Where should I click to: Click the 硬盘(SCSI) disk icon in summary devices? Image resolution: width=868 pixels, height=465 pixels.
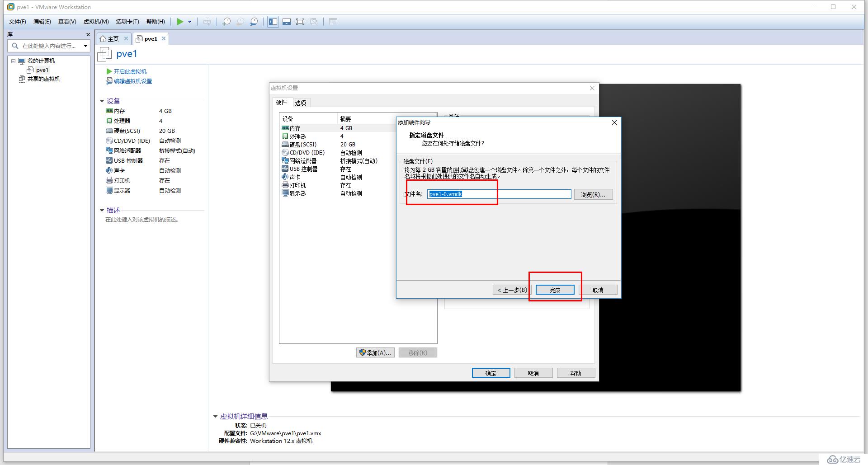click(x=109, y=131)
